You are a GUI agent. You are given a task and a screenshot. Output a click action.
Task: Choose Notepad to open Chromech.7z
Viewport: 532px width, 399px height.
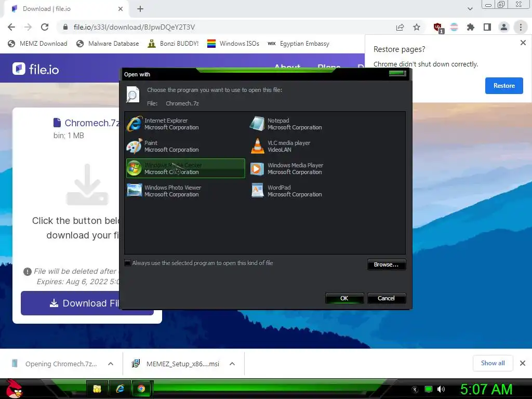(x=309, y=124)
